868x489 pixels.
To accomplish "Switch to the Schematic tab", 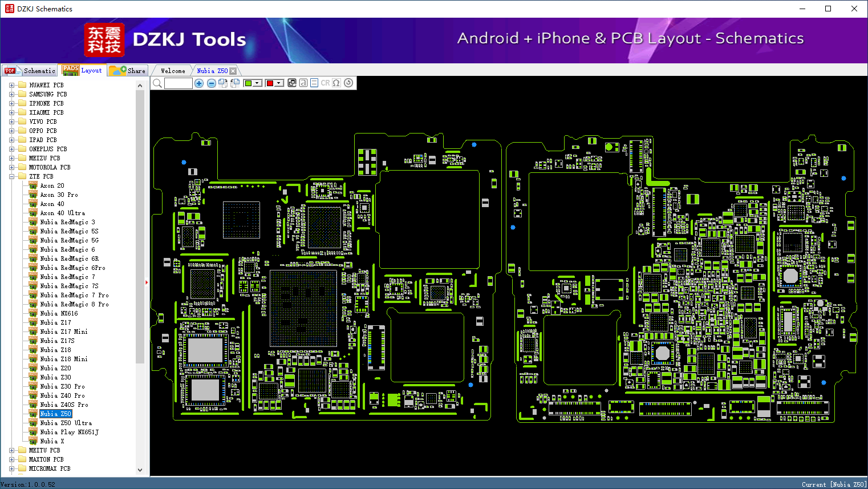I will [30, 71].
